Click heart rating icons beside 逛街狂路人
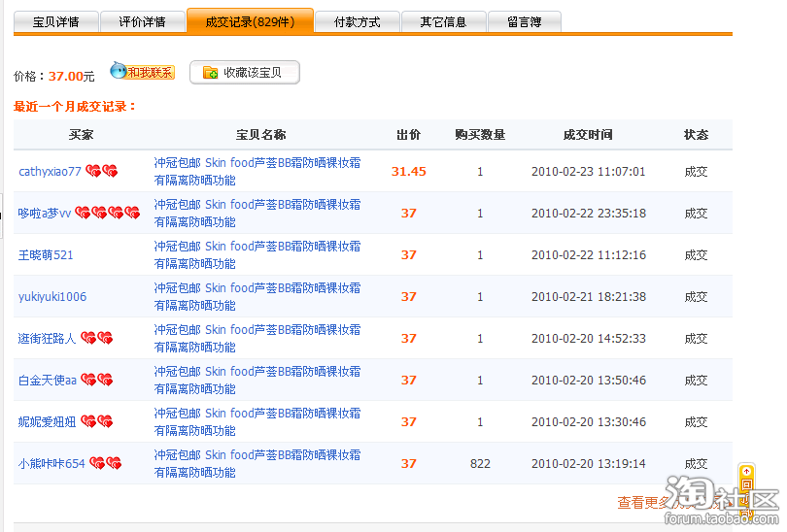787x532 pixels. [x=97, y=339]
